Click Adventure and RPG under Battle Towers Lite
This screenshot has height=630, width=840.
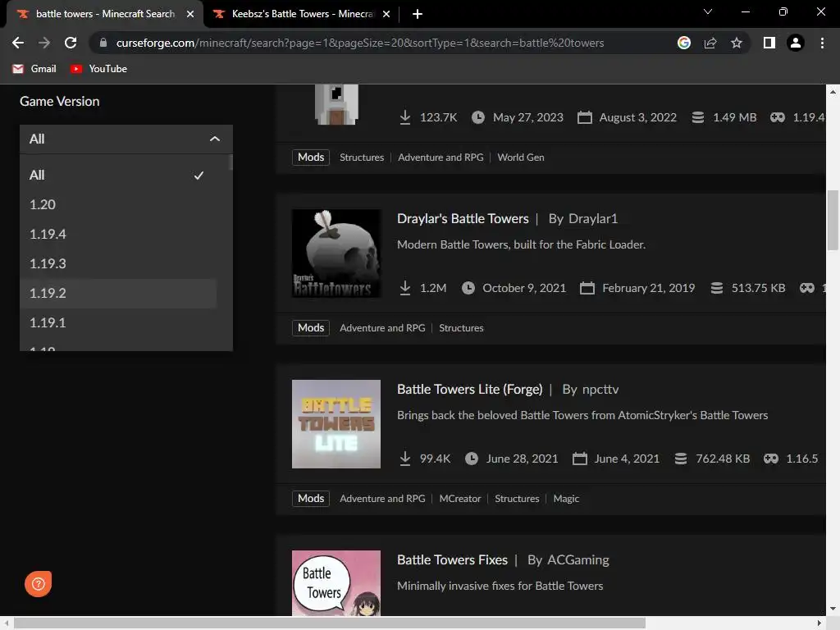point(382,499)
